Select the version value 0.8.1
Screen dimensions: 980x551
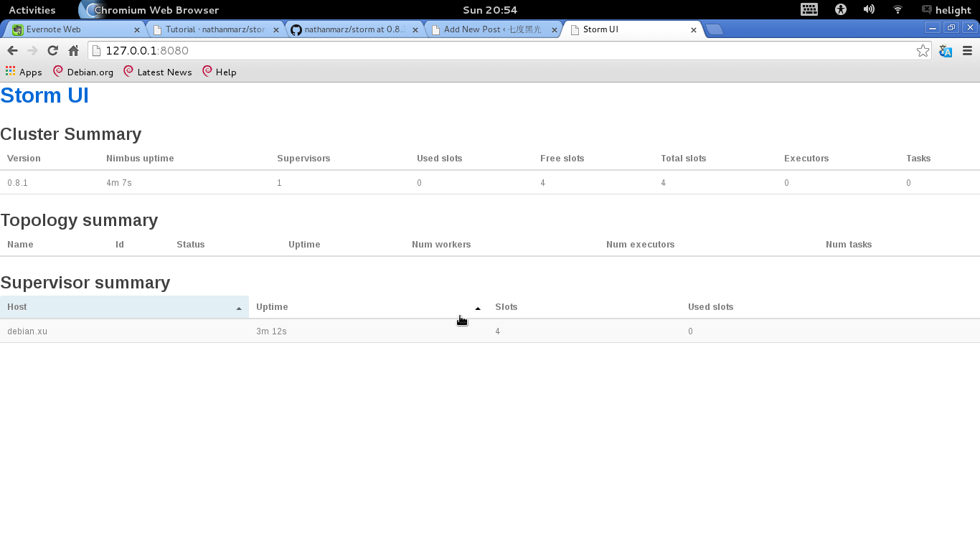[17, 183]
